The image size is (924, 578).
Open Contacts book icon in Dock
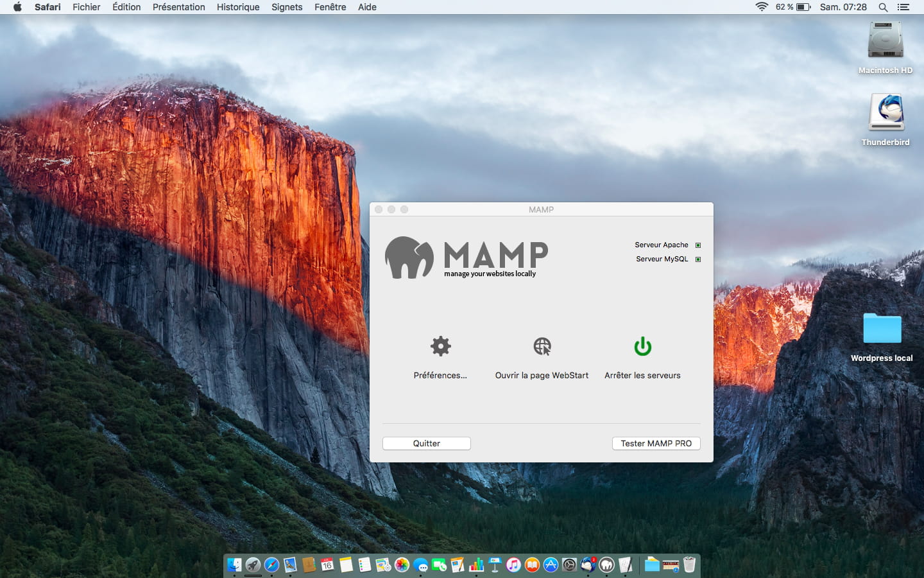click(x=309, y=565)
